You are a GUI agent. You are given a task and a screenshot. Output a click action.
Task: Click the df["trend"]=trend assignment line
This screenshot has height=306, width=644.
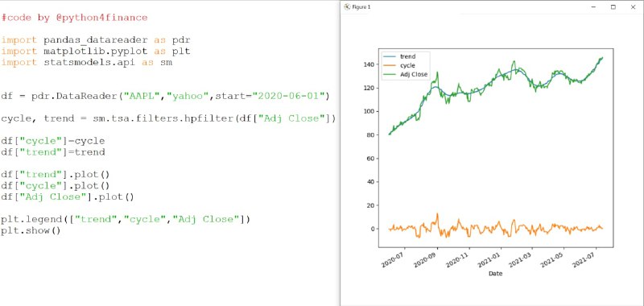[x=52, y=152]
